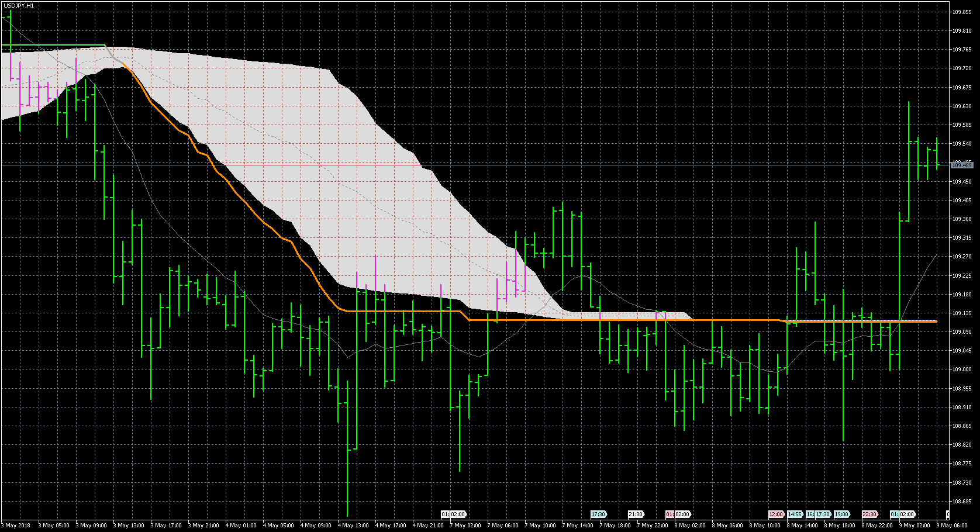Viewport: 980px width, 532px height.
Task: Click the 109.225 price axis label
Action: click(x=962, y=275)
